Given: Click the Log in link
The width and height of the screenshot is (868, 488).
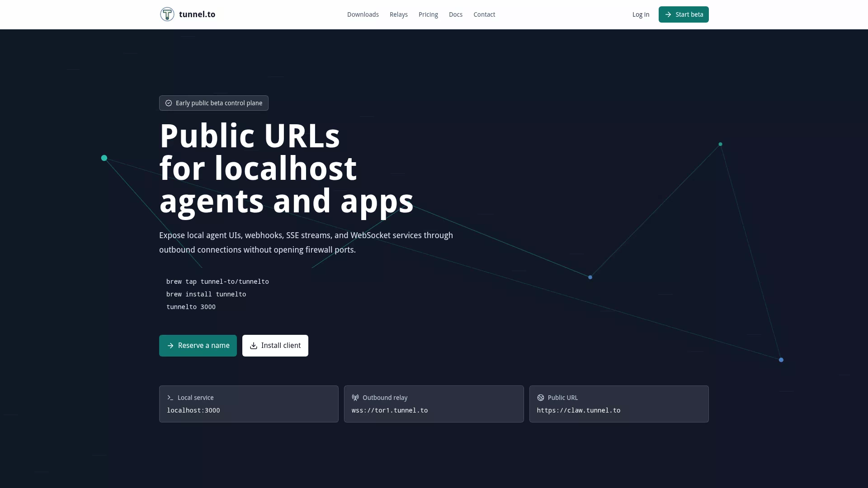Looking at the screenshot, I should point(641,14).
